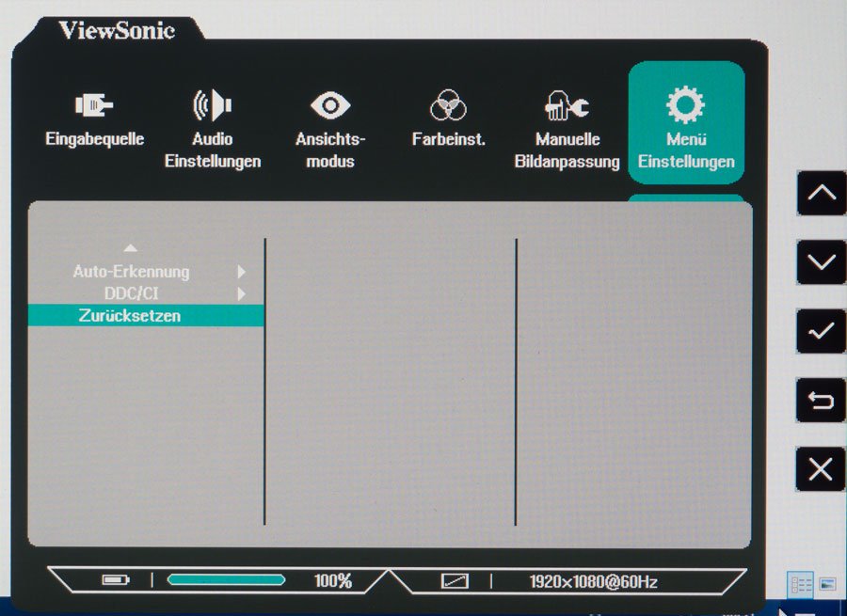Click the picture thumbnail icon behind the OSD
This screenshot has width=847, height=616.
tap(827, 584)
